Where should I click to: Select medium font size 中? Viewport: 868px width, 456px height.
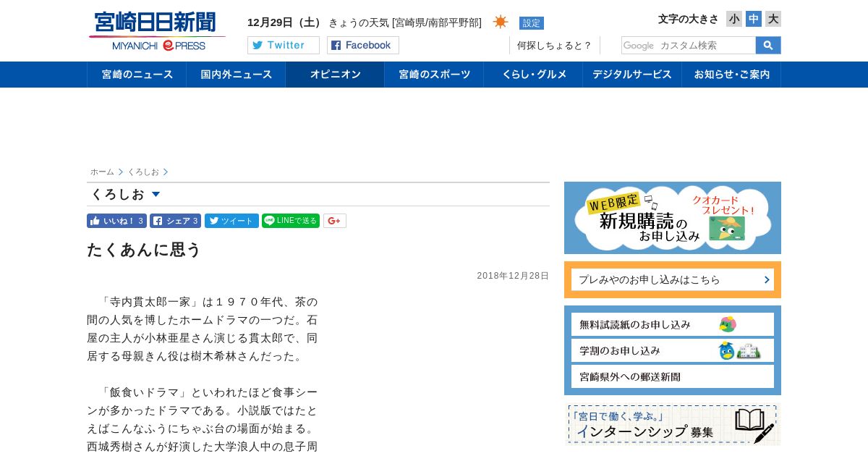click(x=754, y=19)
